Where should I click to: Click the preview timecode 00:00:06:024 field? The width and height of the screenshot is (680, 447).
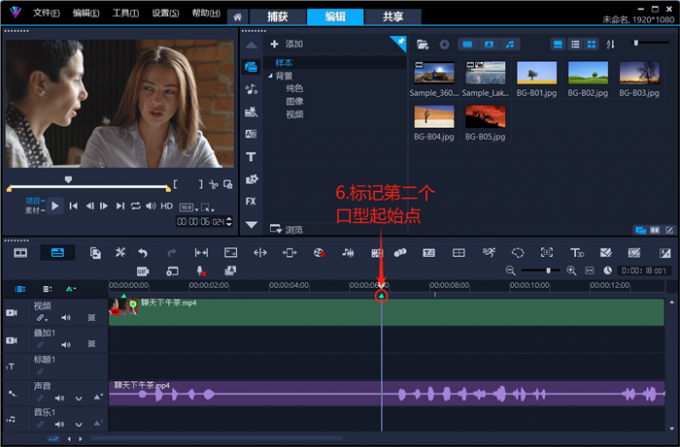200,222
